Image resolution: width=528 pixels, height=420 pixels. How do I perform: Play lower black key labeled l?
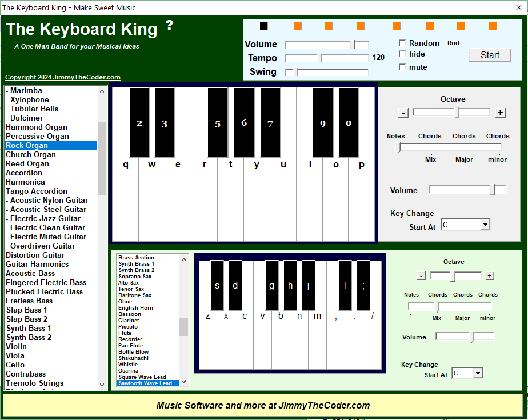(345, 285)
